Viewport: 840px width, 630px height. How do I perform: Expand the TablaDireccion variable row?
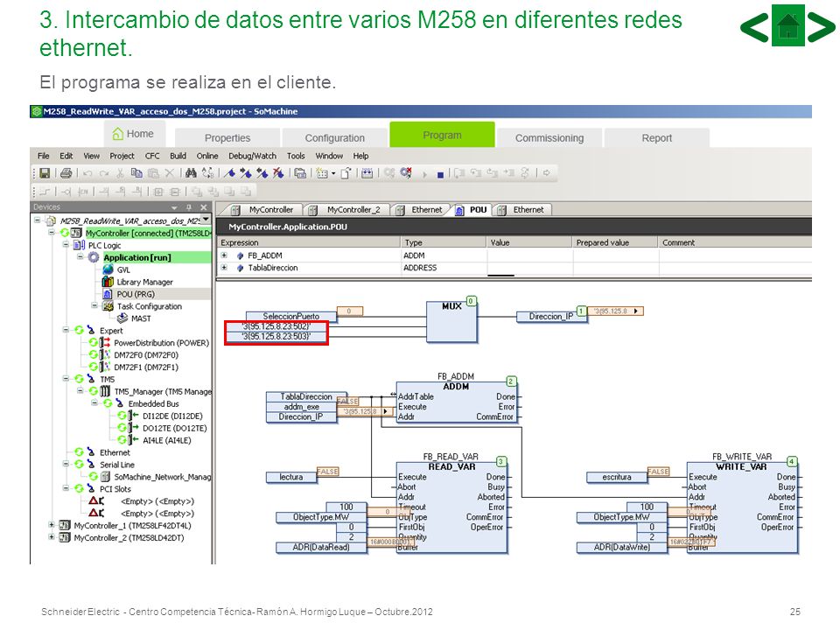pos(225,268)
